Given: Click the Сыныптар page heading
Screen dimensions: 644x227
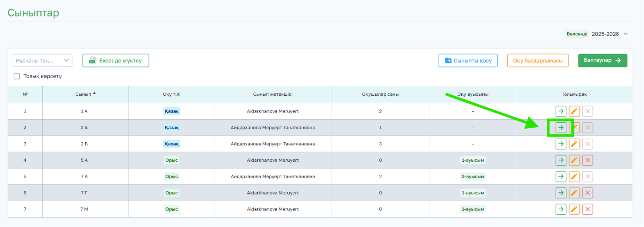Looking at the screenshot, I should [x=33, y=12].
